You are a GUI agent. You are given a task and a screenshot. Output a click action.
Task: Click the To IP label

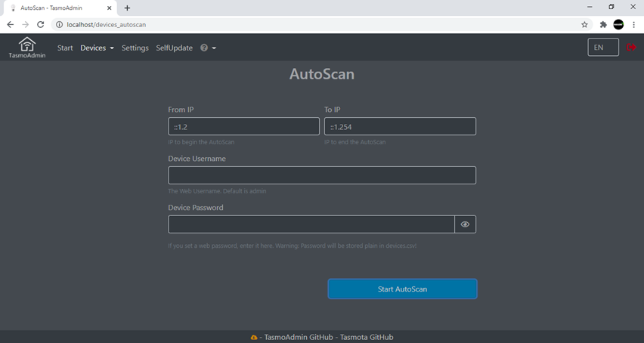(333, 110)
